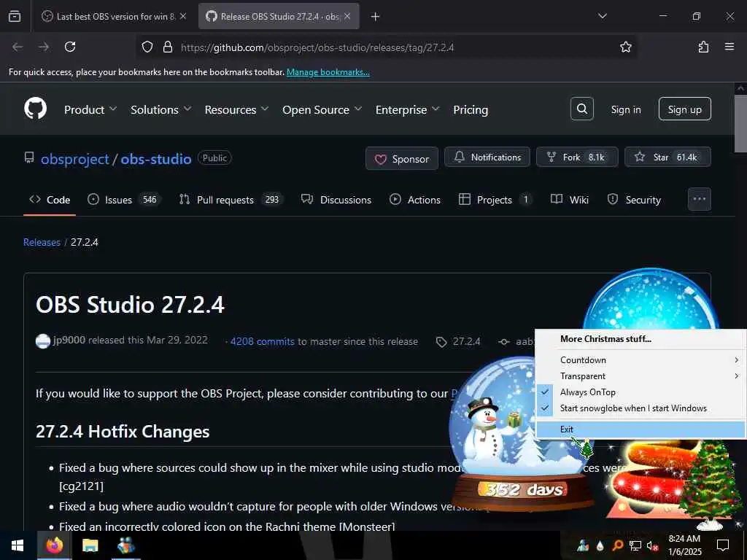Select the Code tab

50,200
